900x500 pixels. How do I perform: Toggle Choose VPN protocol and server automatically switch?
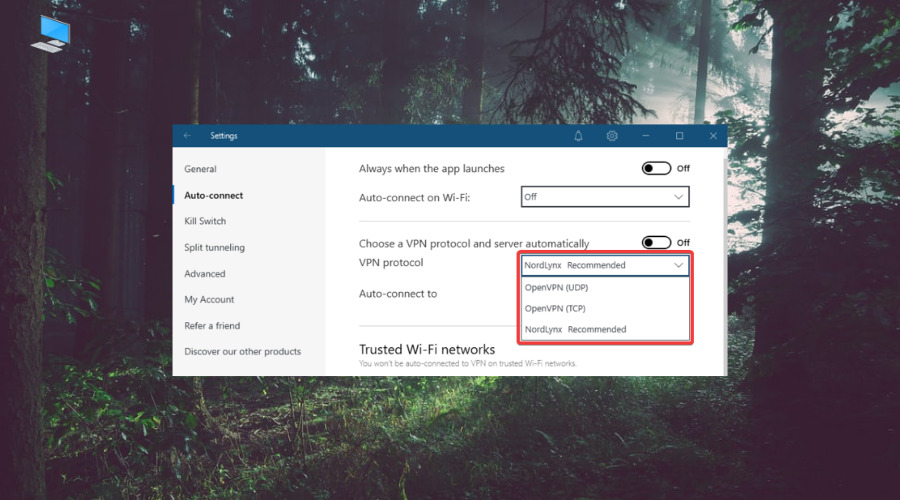[656, 242]
